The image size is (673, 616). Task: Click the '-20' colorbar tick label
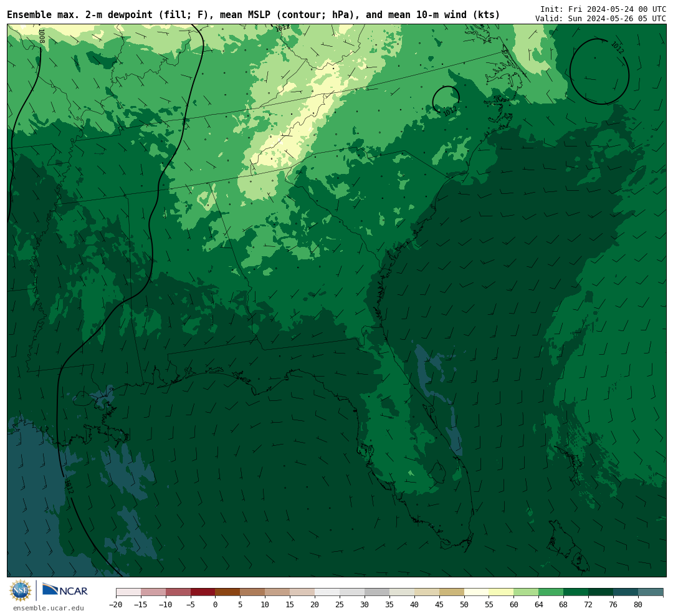click(116, 605)
